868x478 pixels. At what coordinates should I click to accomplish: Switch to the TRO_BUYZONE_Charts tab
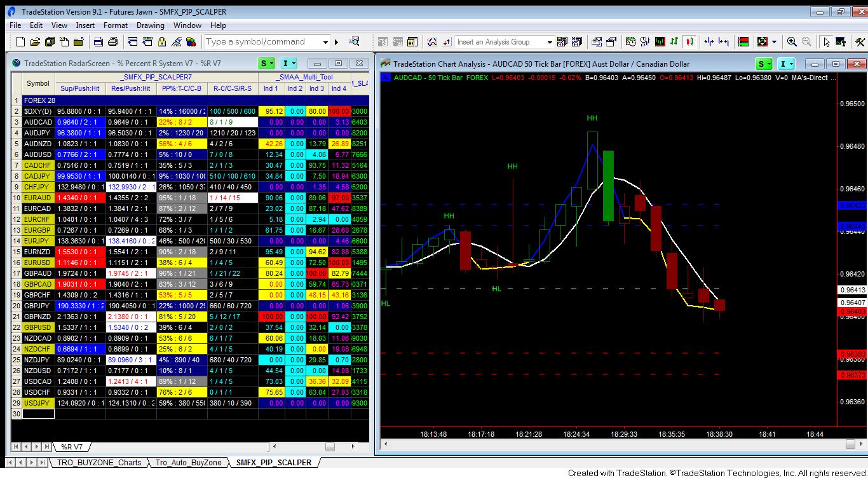tap(98, 463)
